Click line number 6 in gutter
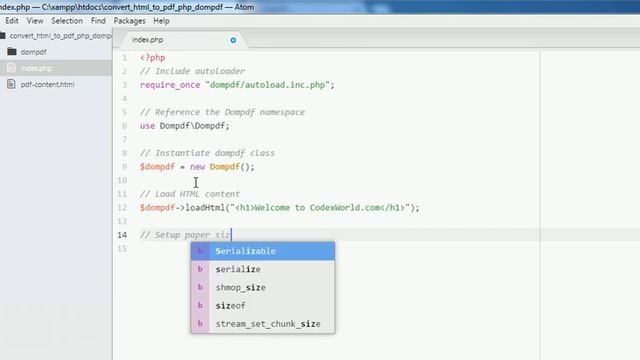This screenshot has height=360, width=640. click(x=124, y=126)
